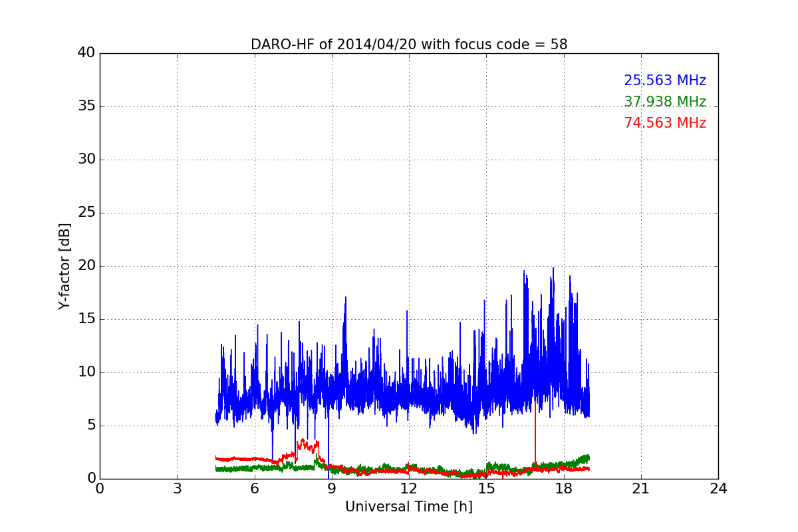Click the y-axis tick label 20
The width and height of the screenshot is (798, 532).
tap(86, 266)
